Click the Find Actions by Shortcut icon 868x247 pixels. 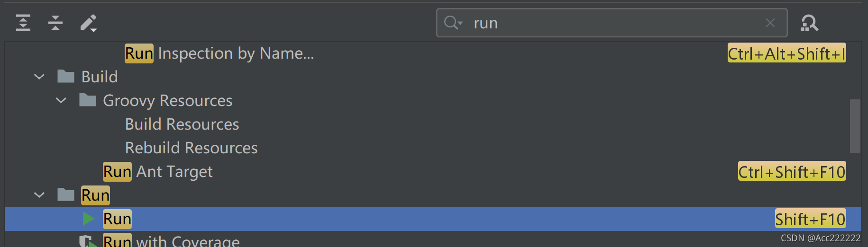pos(809,23)
